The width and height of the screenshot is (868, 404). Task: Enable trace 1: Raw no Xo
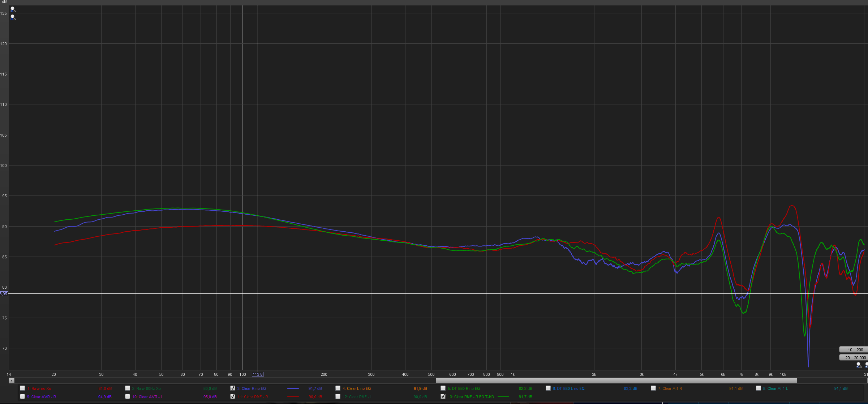[22, 388]
